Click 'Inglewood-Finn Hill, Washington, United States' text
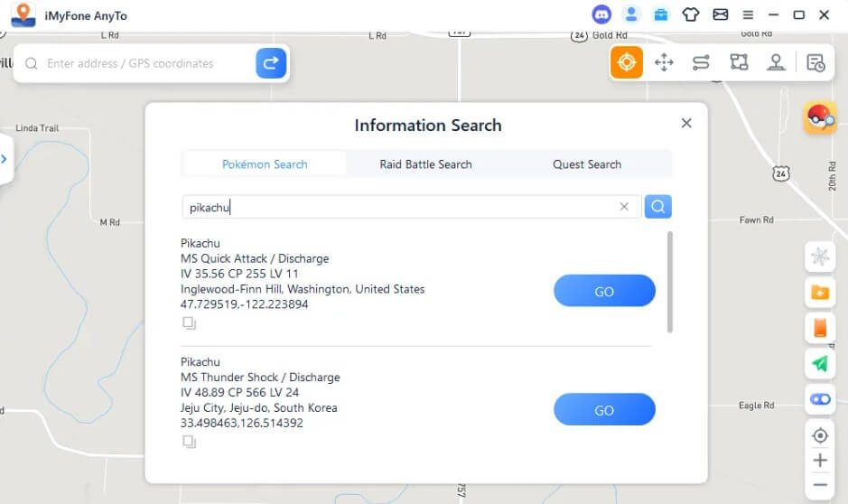Image resolution: width=848 pixels, height=504 pixels. tap(303, 289)
